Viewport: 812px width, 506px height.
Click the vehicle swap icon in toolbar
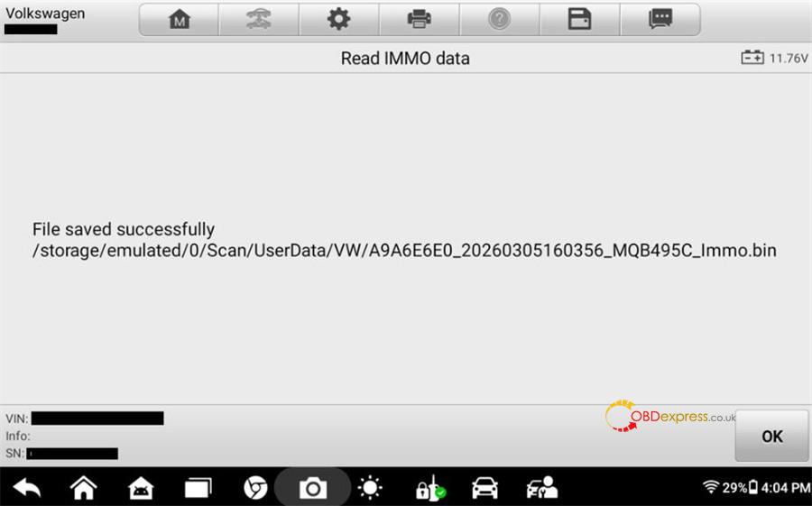[259, 20]
